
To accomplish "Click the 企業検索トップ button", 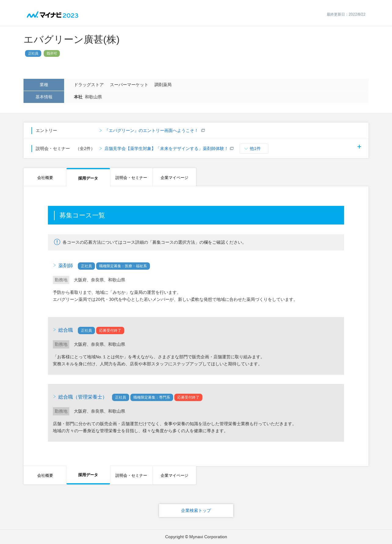I will [196, 510].
